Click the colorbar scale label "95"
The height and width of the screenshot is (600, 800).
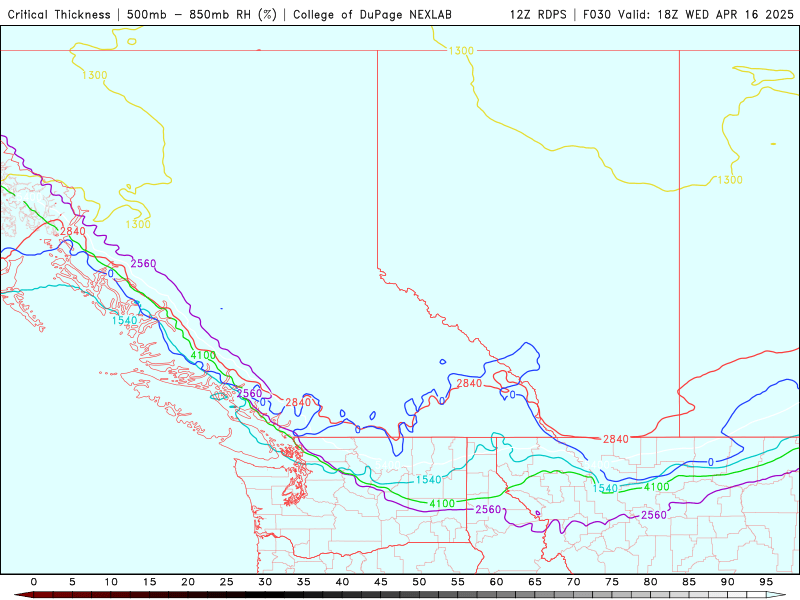click(x=766, y=582)
